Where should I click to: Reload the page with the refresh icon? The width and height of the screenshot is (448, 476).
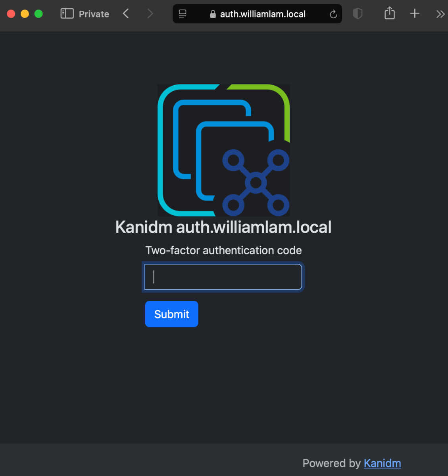point(333,14)
